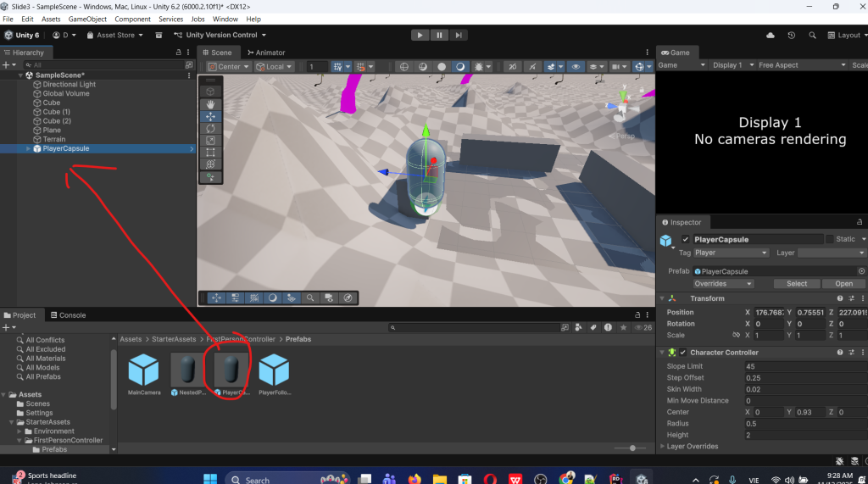Click the undo history icon
Screen dimensions: 868x484
click(x=791, y=36)
